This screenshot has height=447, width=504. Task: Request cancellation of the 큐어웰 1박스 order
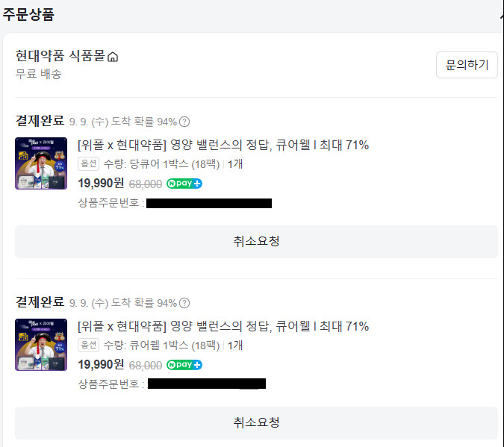[256, 422]
